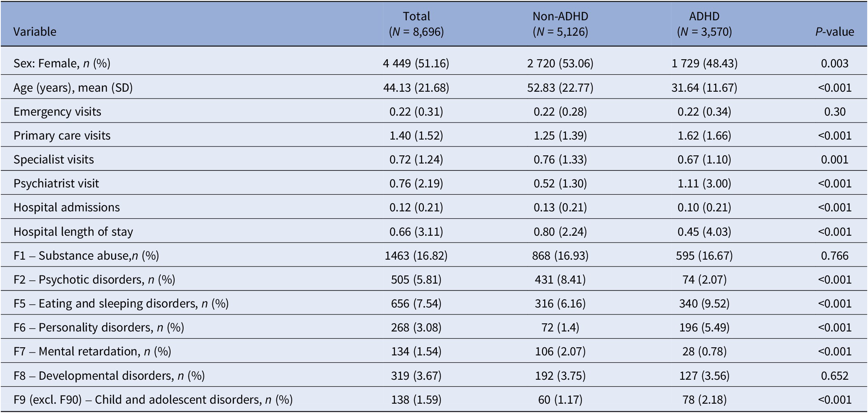Viewport: 868px width, 413px height.
Task: Click the Primary care visits label
Action: [x=62, y=136]
